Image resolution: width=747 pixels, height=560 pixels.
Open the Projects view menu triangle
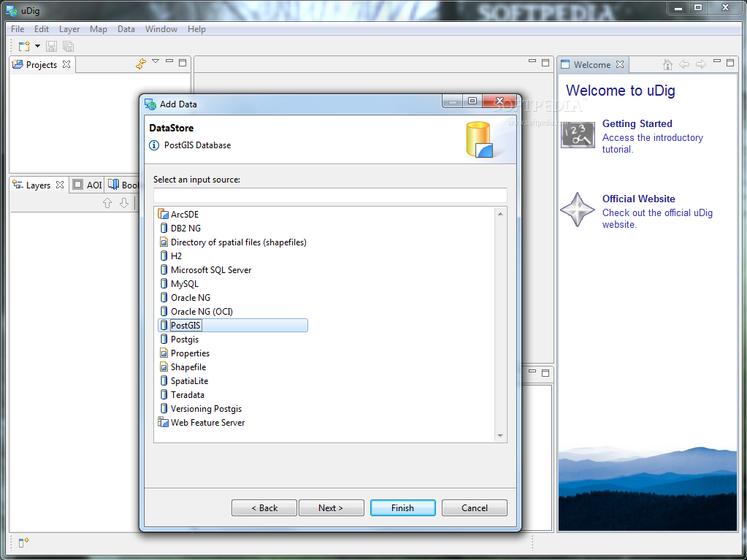coord(156,61)
